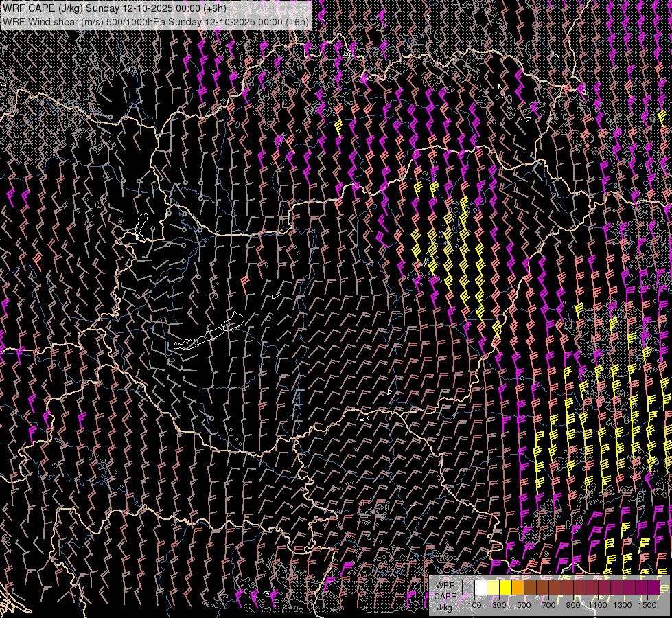Viewport: 672px width, 618px height.
Task: Click the WRF text in the legend
Action: tap(445, 584)
